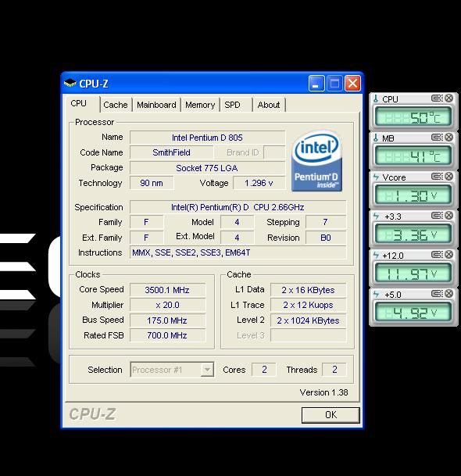Click the multiplier value 'x 20.0'

click(x=167, y=305)
